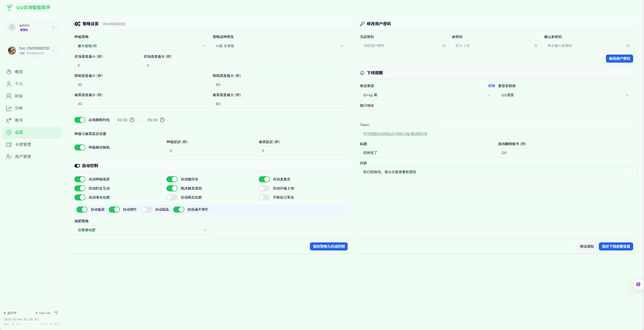Turn on the 自动捣乱 switch

[x=146, y=210]
